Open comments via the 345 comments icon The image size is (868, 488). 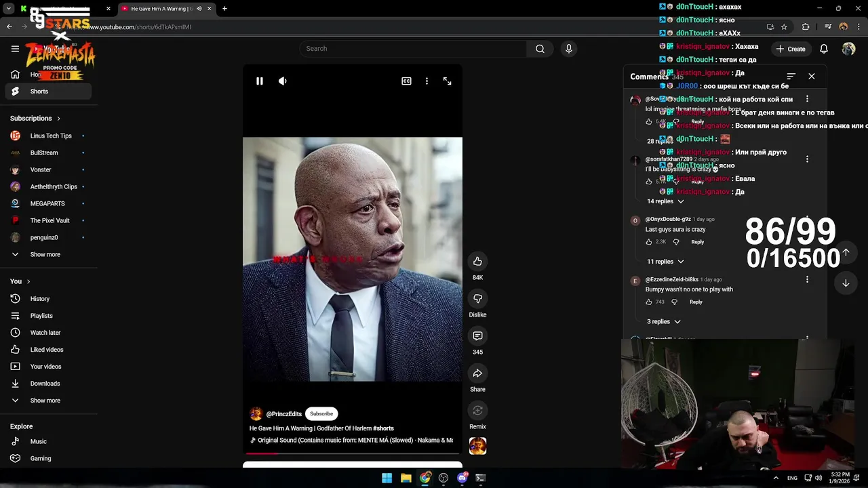click(477, 336)
